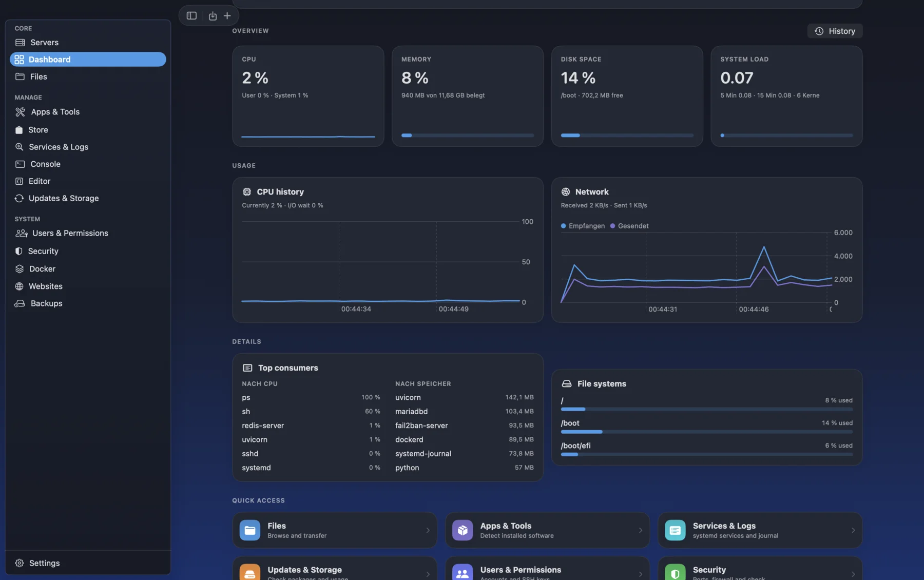Open Websites in the sidebar
This screenshot has width=924, height=580.
coord(88,286)
